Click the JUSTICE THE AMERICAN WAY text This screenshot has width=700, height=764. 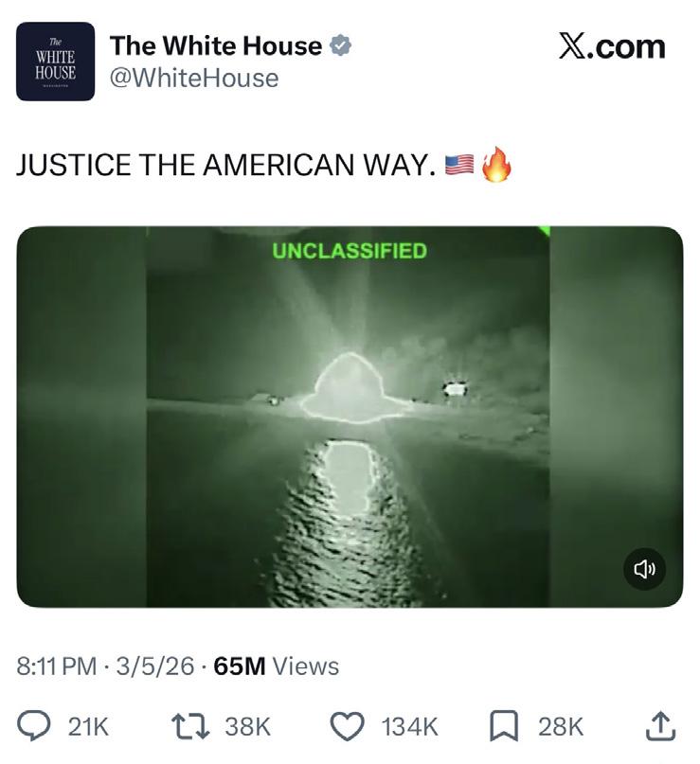(226, 165)
